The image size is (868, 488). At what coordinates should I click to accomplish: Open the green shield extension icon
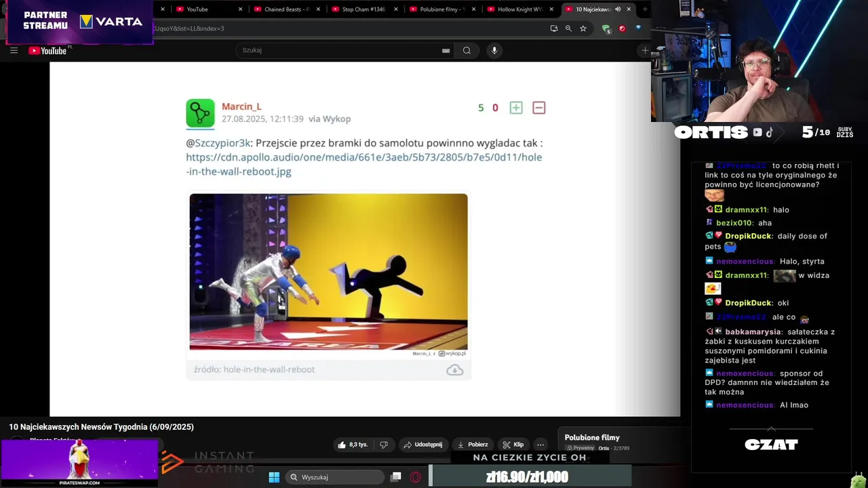pyautogui.click(x=606, y=28)
